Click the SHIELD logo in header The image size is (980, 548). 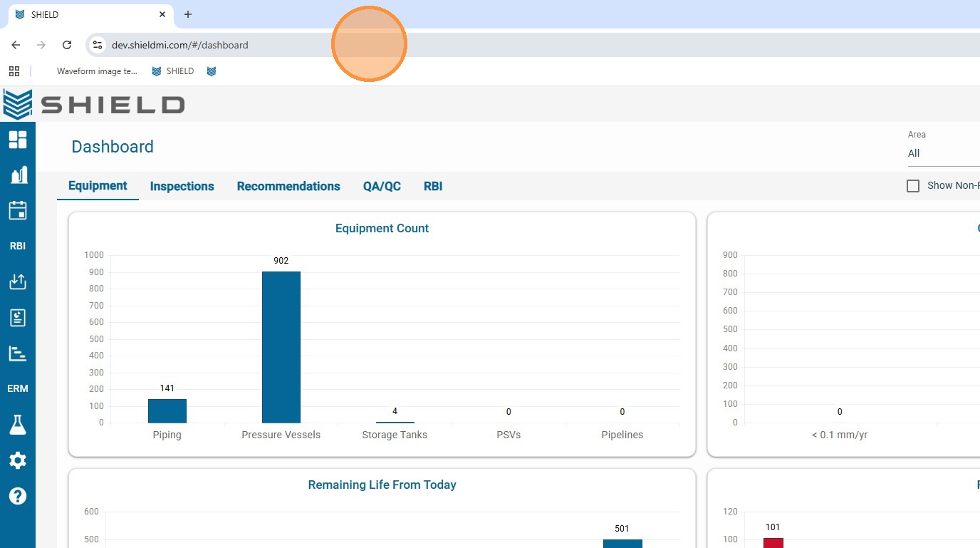[94, 105]
